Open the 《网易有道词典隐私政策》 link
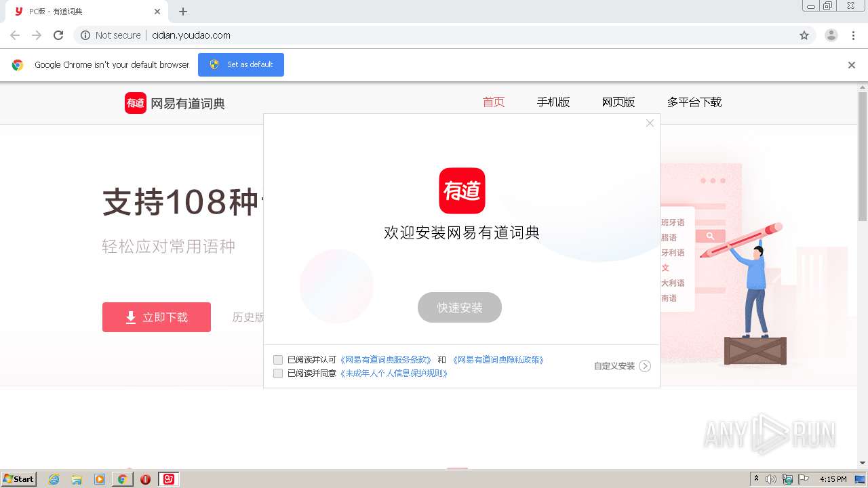 (x=498, y=360)
